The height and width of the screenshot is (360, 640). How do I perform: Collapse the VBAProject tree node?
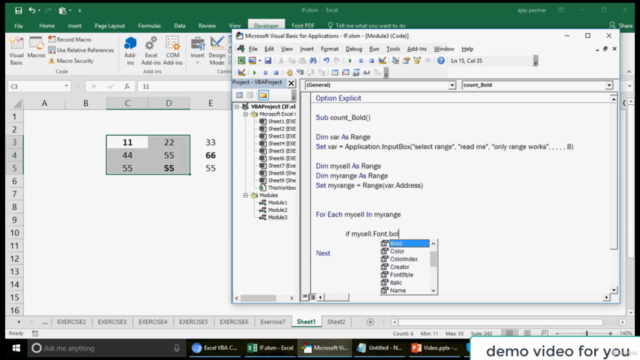point(237,107)
